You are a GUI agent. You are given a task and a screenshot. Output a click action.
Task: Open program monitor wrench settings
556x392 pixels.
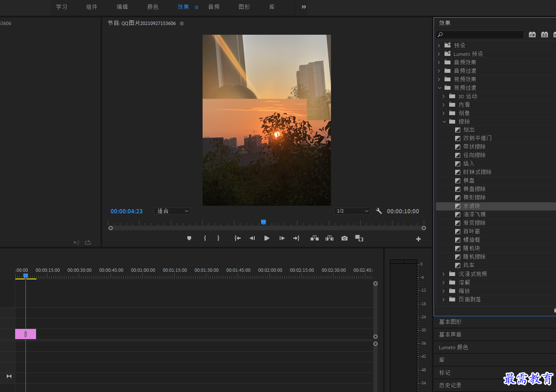tap(379, 211)
